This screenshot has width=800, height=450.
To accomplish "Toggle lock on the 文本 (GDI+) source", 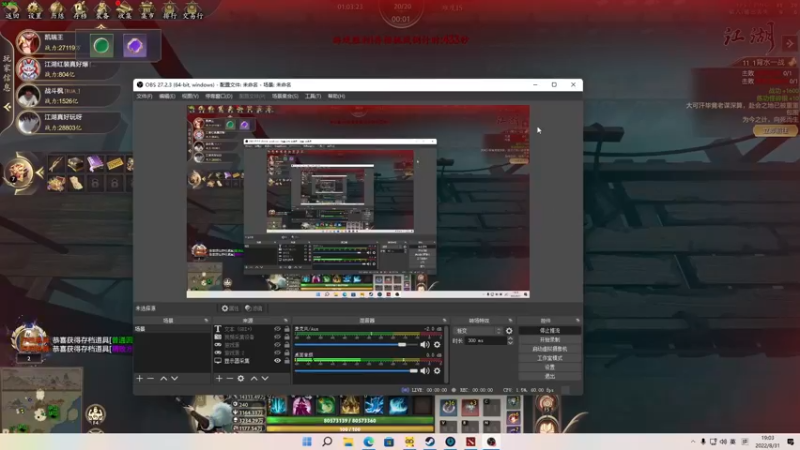I will [x=287, y=330].
